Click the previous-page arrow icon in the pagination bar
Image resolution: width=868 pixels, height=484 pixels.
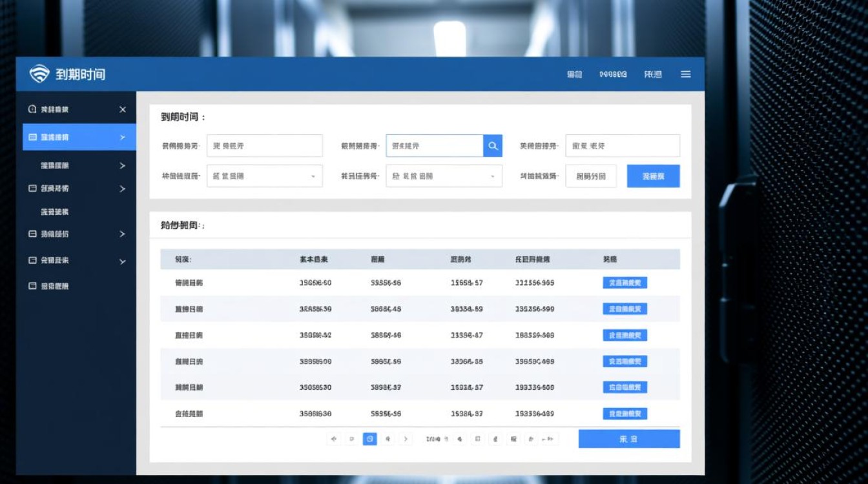pyautogui.click(x=352, y=438)
